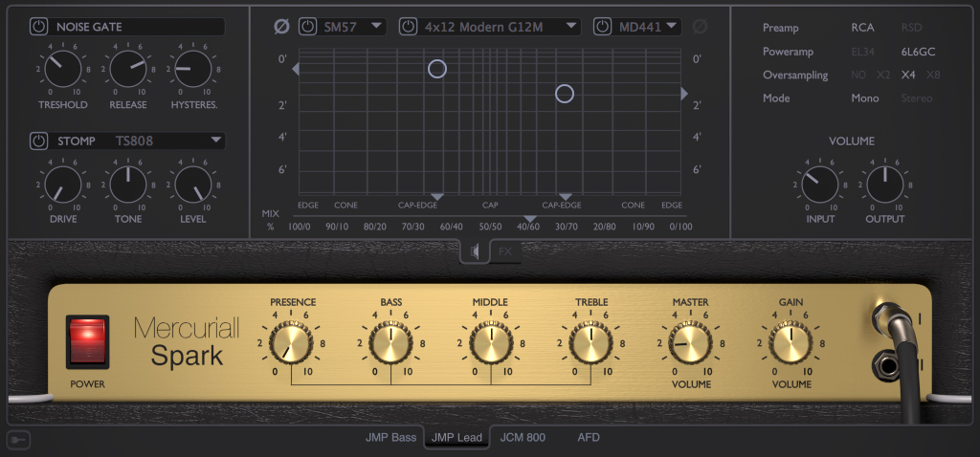Choose 6L6GC poweramp tube
This screenshot has width=980, height=457.
(918, 52)
